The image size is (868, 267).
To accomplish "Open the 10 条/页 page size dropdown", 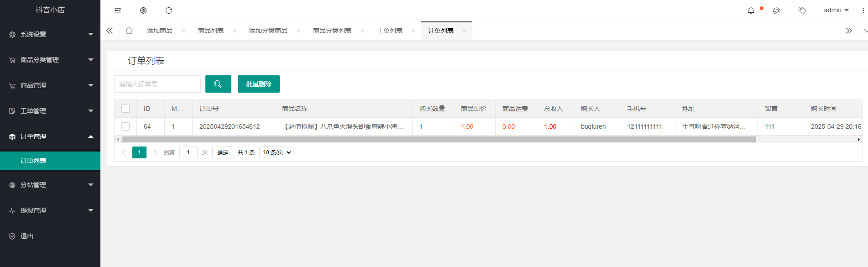I will pyautogui.click(x=276, y=152).
